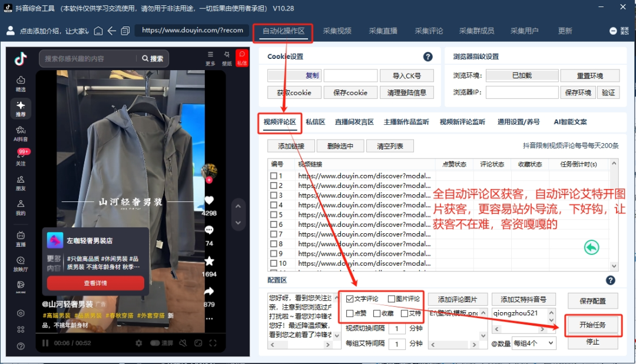The height and width of the screenshot is (364, 636).
Task: Check row 5 in the video link list
Action: [274, 214]
